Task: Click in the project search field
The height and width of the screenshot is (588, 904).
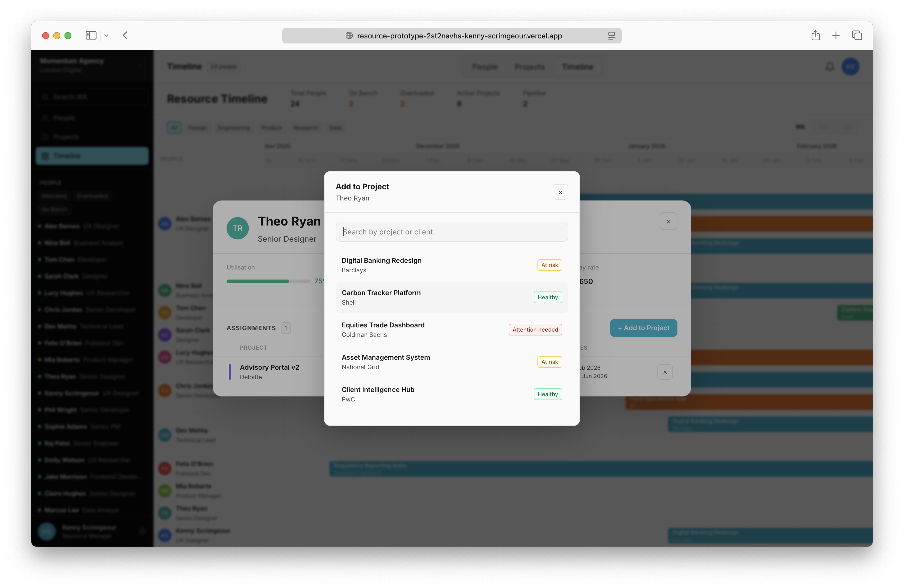Action: coord(452,232)
